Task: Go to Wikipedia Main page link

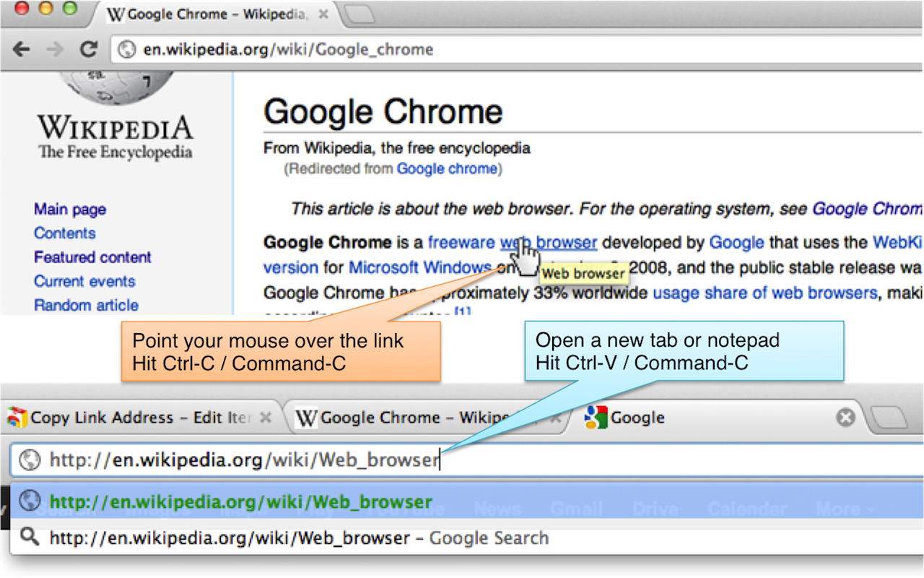Action: 70,210
